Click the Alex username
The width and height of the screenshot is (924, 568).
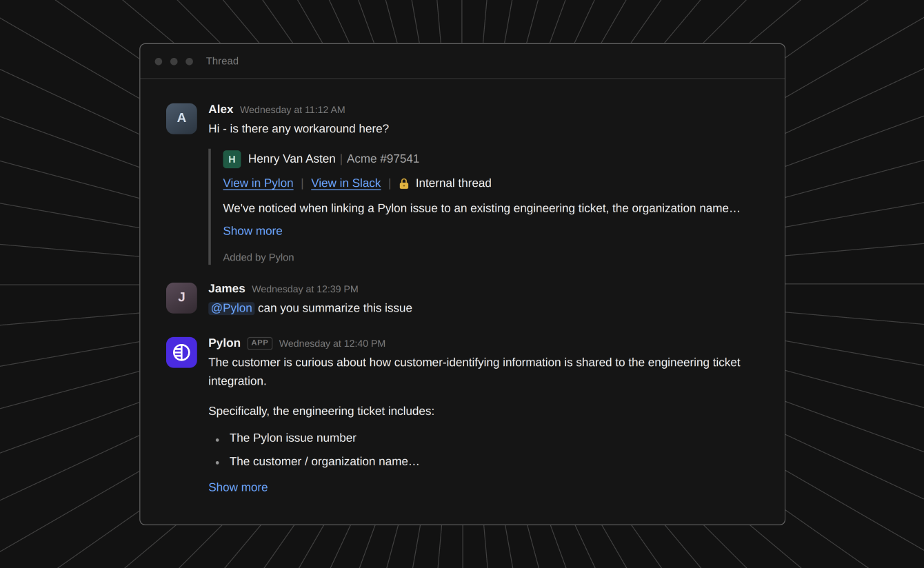(221, 110)
